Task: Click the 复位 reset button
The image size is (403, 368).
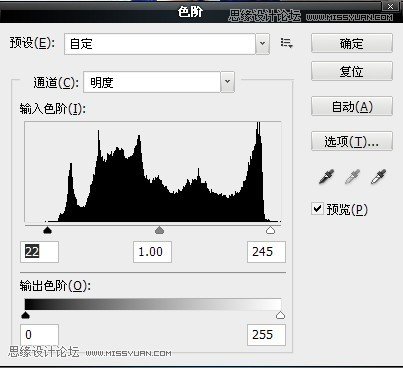Action: click(x=352, y=71)
